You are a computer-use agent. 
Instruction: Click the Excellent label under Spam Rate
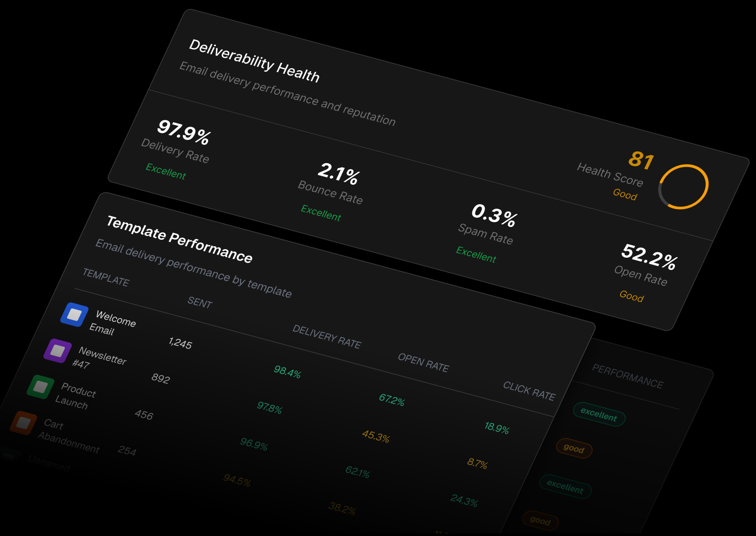(476, 255)
